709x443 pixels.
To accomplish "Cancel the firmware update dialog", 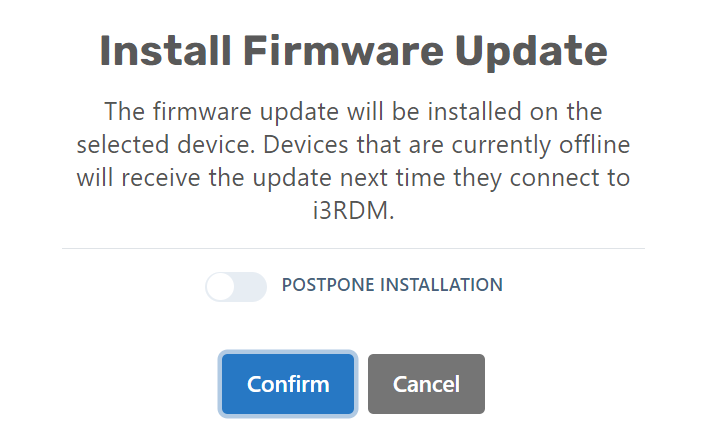I will click(x=426, y=384).
